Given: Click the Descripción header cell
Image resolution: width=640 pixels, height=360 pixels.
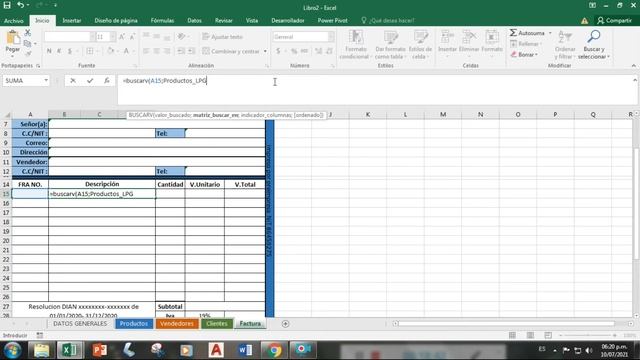Looking at the screenshot, I should 102,184.
